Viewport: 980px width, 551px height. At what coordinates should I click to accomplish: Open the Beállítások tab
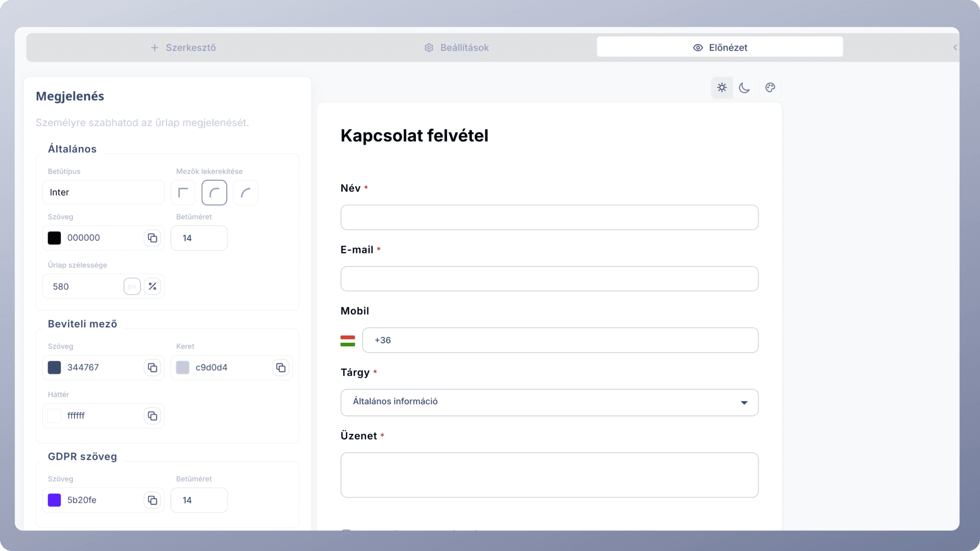pos(456,48)
